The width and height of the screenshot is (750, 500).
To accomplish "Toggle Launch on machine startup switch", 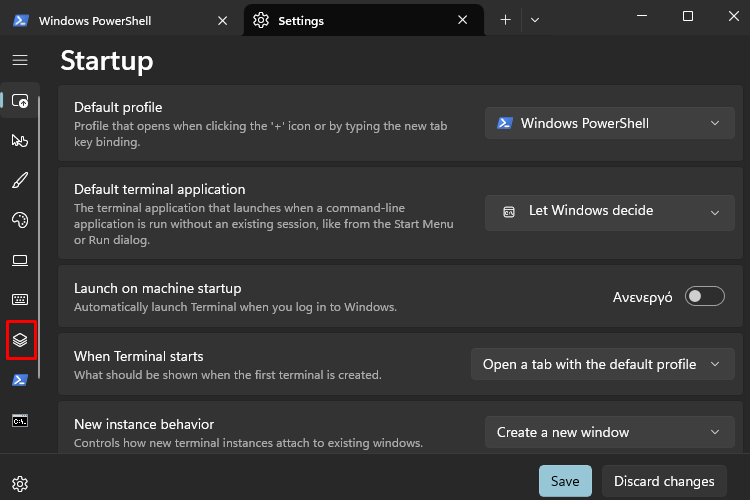I will 704,296.
